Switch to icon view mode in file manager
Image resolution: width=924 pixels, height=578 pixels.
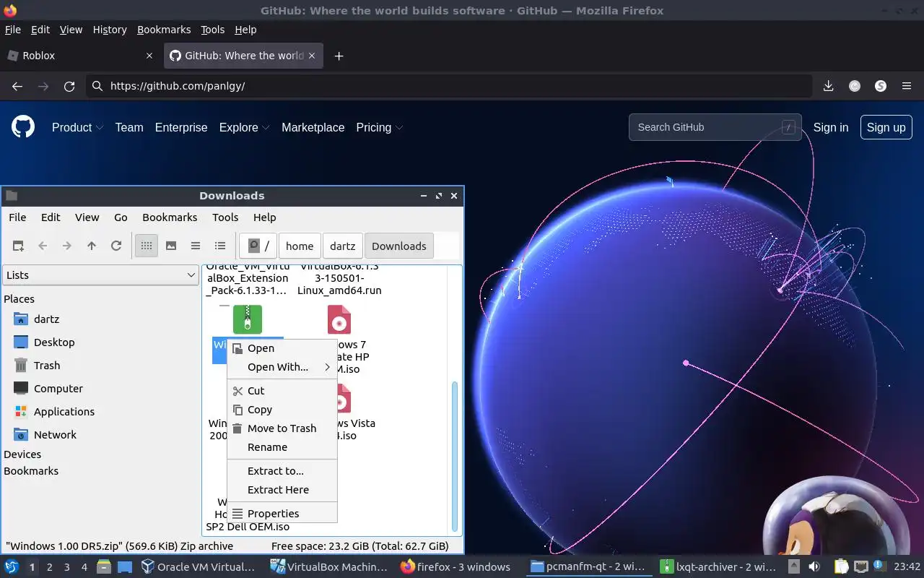pyautogui.click(x=147, y=246)
